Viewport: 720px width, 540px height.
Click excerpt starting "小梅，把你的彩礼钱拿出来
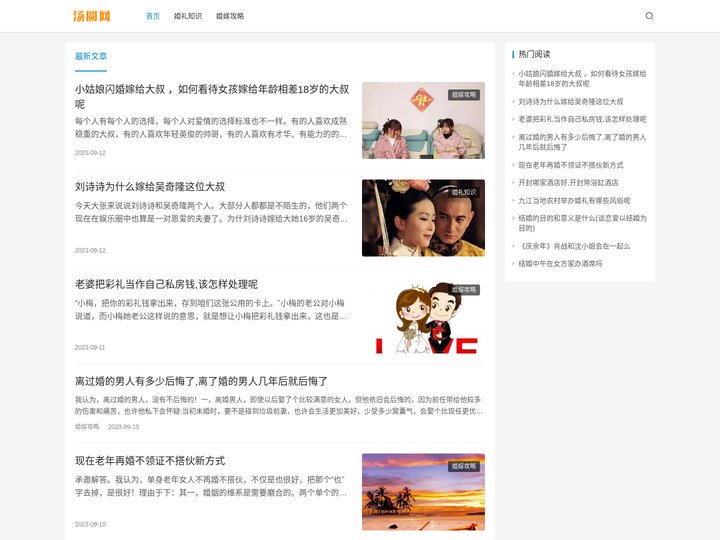tap(211, 309)
